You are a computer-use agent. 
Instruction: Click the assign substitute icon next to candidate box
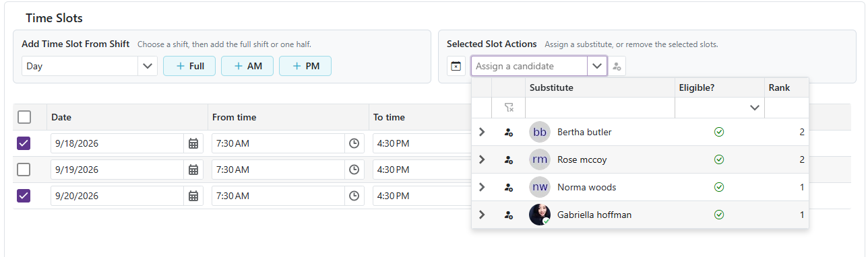(x=617, y=66)
